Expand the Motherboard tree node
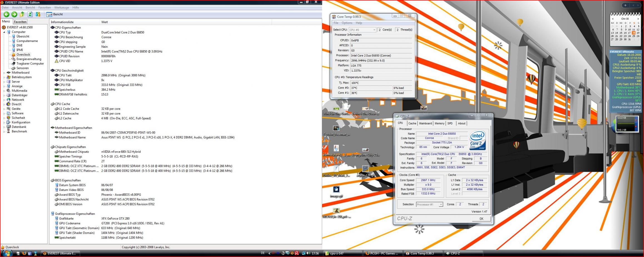The height and width of the screenshot is (257, 644). pos(4,73)
